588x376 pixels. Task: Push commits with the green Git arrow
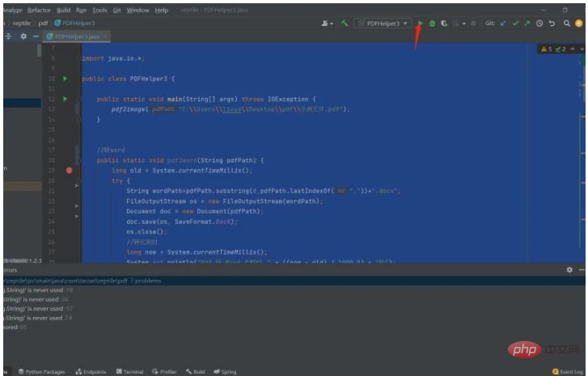pyautogui.click(x=527, y=23)
